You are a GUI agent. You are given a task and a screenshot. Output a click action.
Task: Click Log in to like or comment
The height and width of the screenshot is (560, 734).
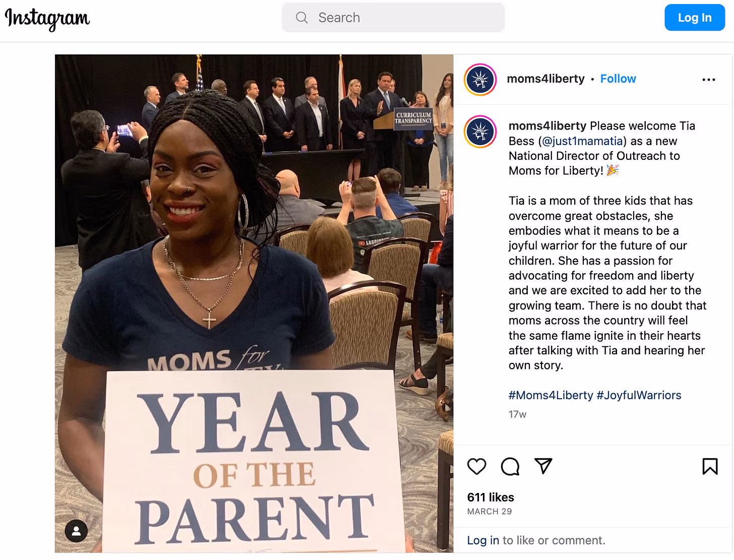tap(483, 540)
